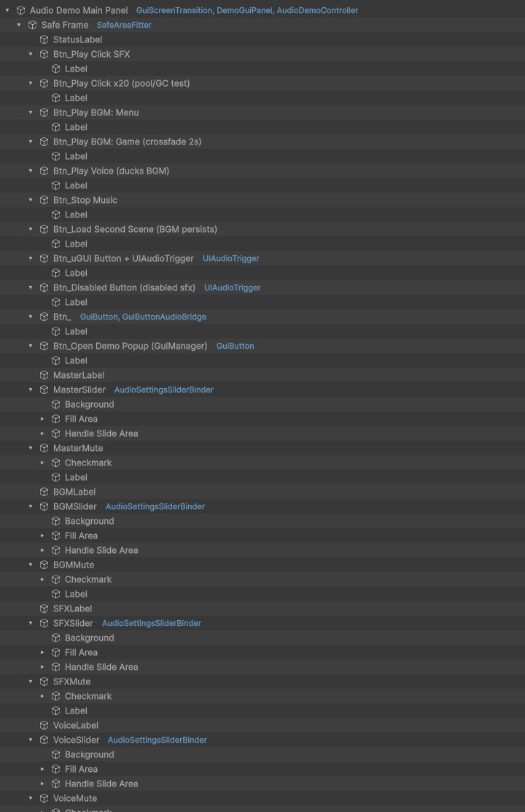
Task: Click the cube icon of VoiceMute
Action: pos(44,799)
